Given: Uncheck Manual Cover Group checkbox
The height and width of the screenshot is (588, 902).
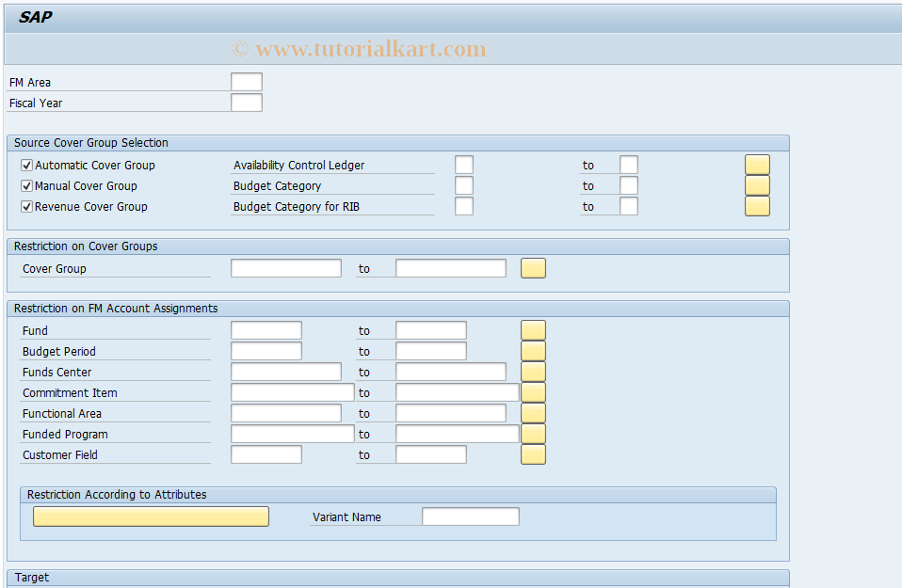Looking at the screenshot, I should coord(26,186).
